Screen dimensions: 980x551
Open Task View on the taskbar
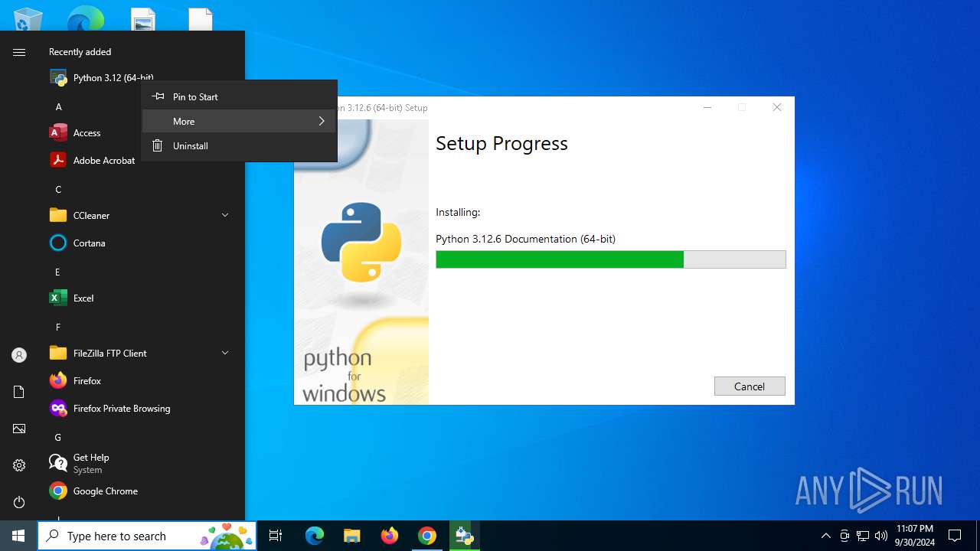[x=276, y=536]
